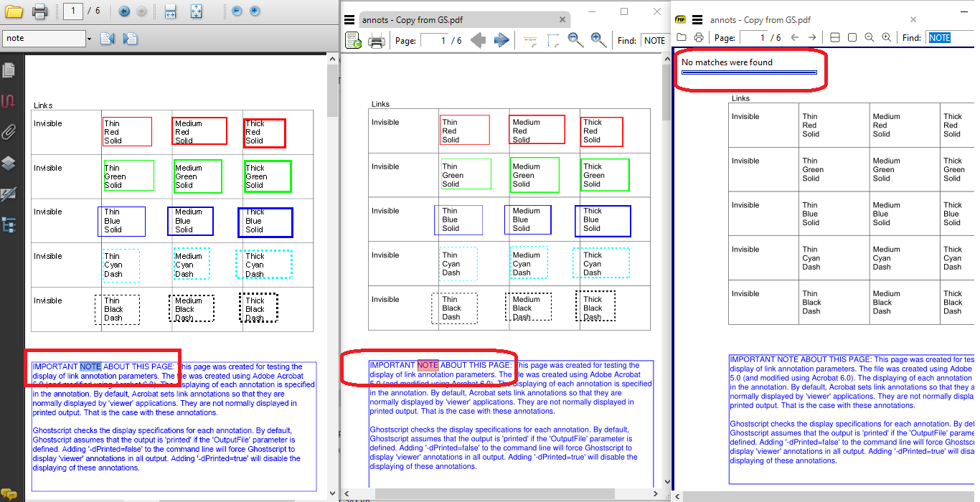Open a file with the right window's folder icon
Screen dimensions: 980x502
[x=682, y=37]
